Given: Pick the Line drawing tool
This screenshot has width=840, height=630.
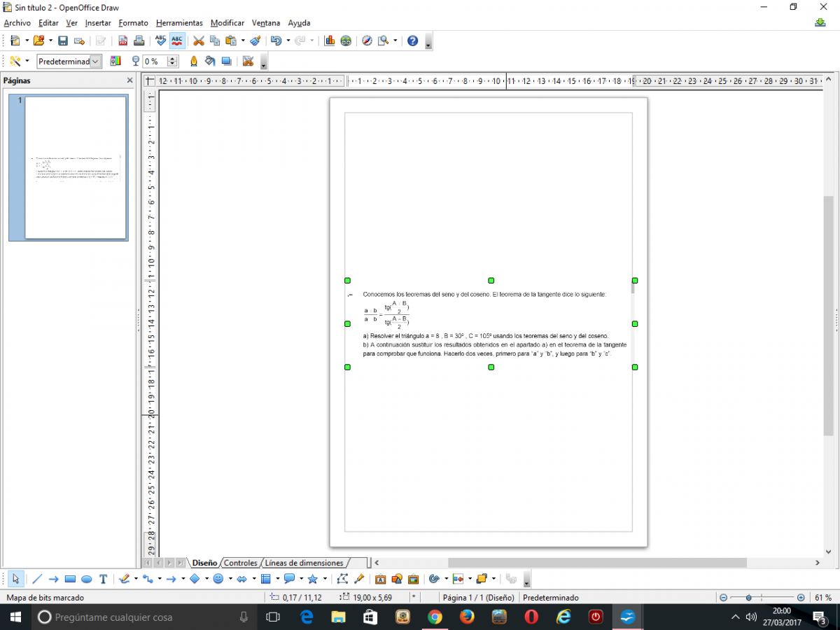Looking at the screenshot, I should click(37, 579).
